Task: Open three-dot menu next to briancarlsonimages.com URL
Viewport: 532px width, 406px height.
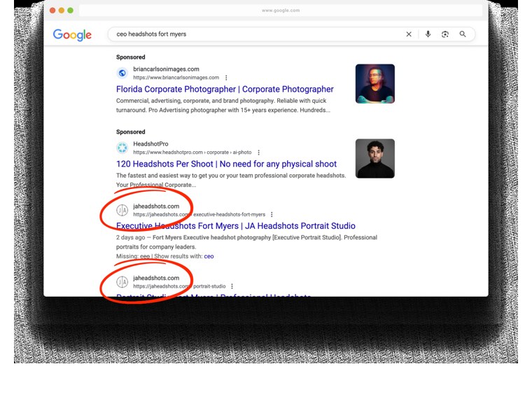Action: point(226,77)
